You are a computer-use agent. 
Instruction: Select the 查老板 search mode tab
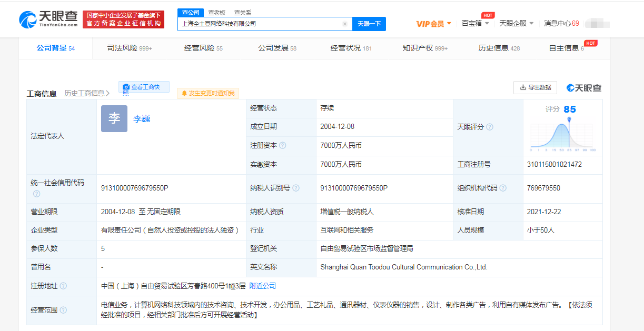click(x=216, y=13)
